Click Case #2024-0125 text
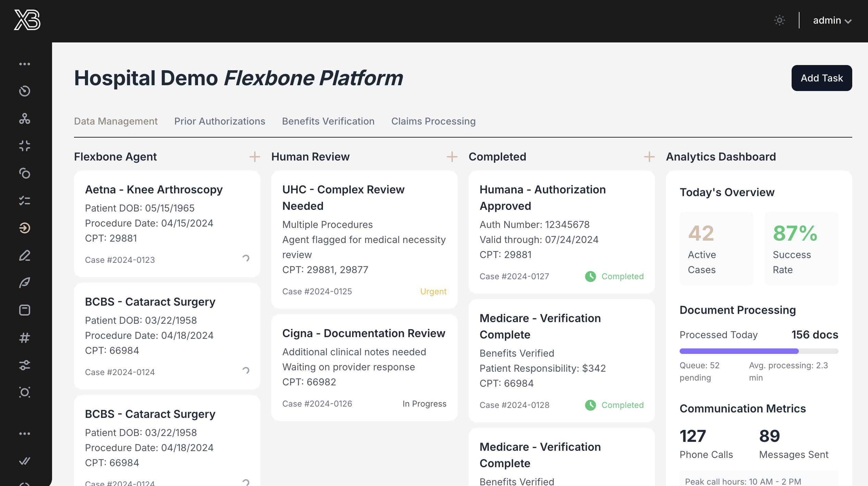The width and height of the screenshot is (868, 486). (x=317, y=292)
